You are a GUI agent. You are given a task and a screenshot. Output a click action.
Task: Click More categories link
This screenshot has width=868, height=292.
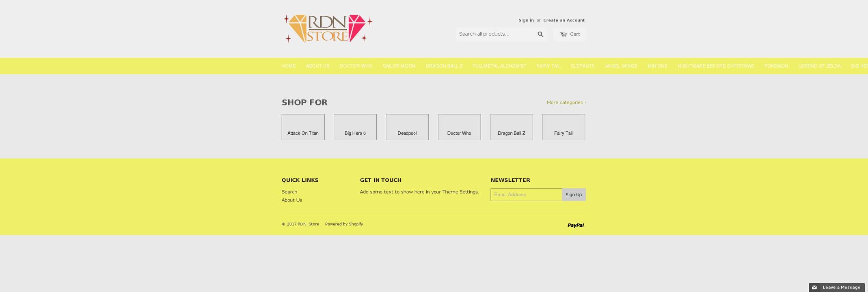566,103
